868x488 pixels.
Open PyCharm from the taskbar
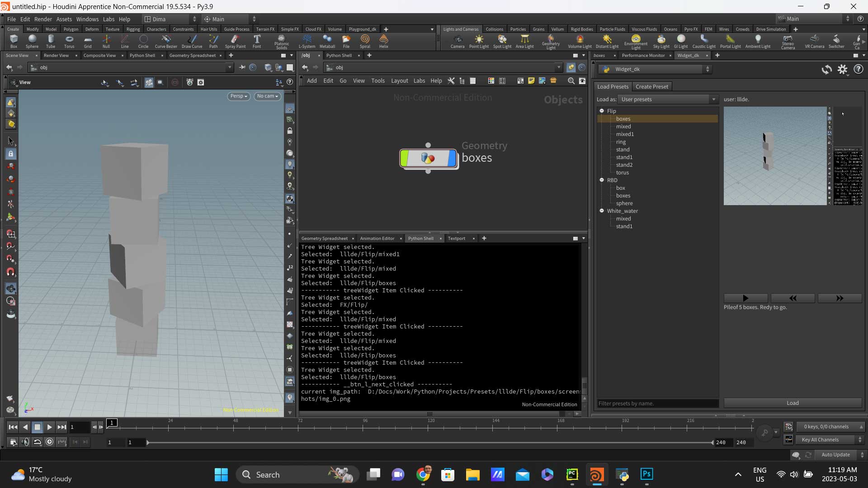pyautogui.click(x=572, y=474)
